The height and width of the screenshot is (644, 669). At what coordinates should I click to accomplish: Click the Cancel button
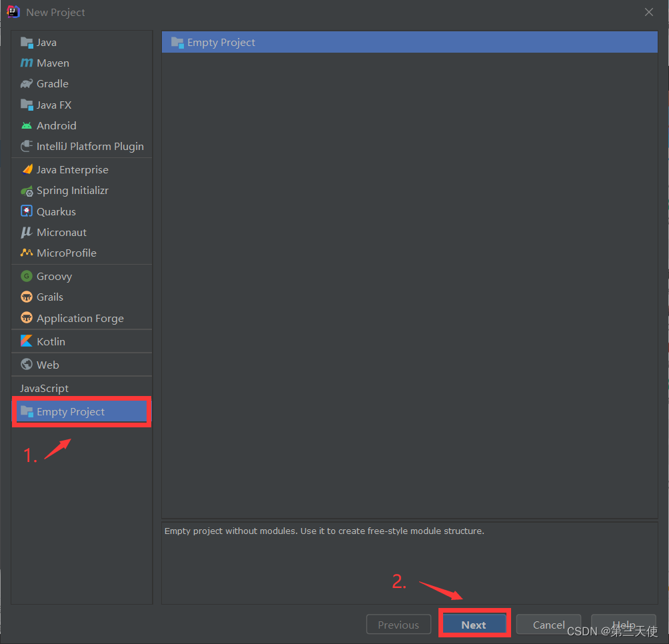[x=548, y=625]
